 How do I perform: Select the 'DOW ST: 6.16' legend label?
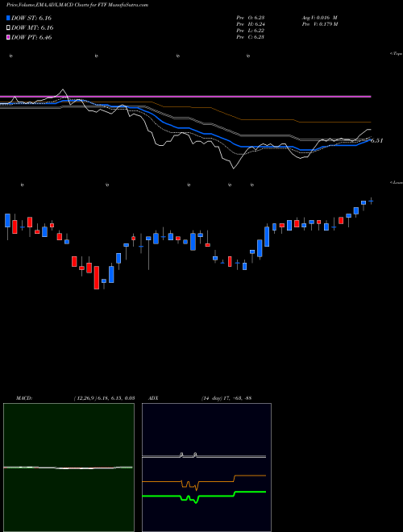tap(31, 18)
